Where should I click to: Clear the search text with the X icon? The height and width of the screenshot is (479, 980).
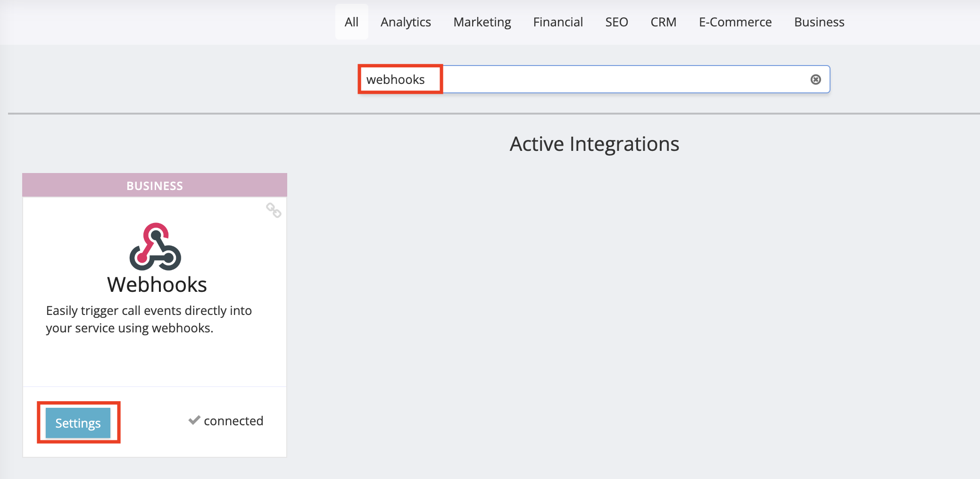pyautogui.click(x=815, y=80)
